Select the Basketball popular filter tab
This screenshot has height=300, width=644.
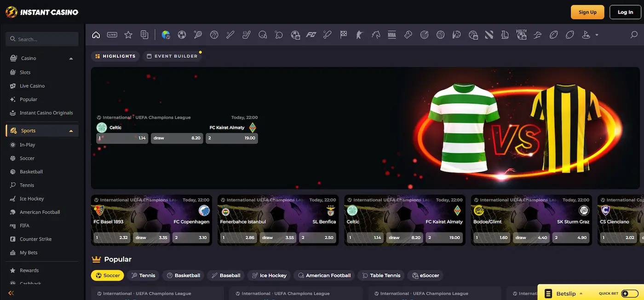[x=183, y=276]
